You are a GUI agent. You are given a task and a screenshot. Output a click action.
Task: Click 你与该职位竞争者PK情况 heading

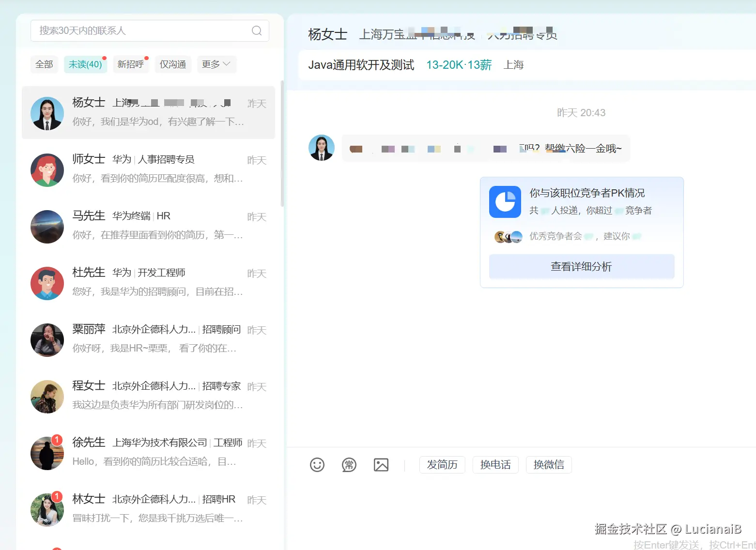587,193
